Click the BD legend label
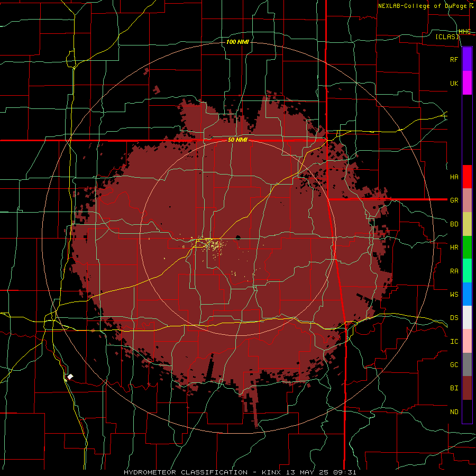 point(454,224)
